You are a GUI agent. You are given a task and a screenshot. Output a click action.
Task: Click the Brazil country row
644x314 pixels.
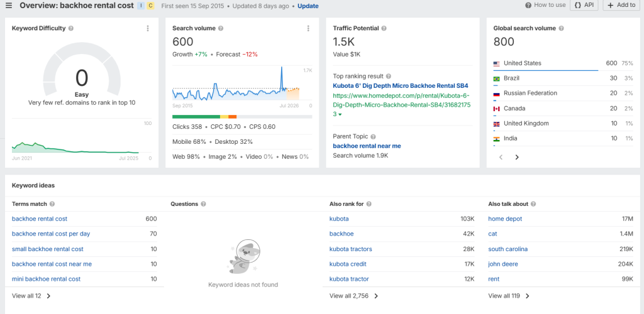click(563, 78)
